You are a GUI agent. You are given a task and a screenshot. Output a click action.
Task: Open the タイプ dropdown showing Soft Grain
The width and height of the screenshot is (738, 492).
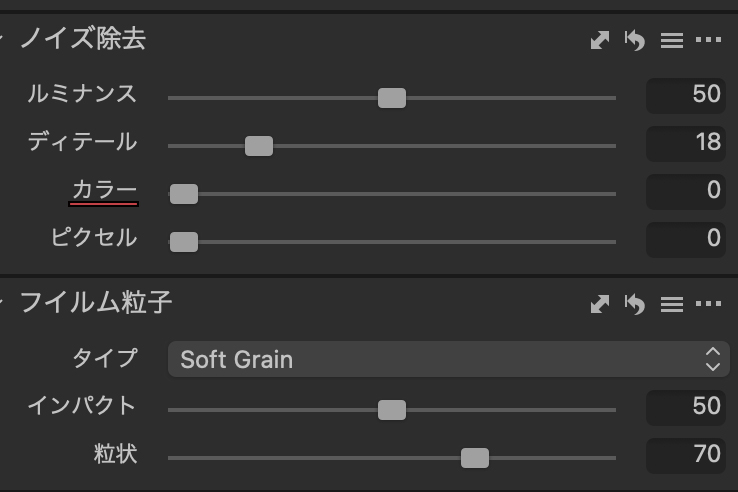449,359
